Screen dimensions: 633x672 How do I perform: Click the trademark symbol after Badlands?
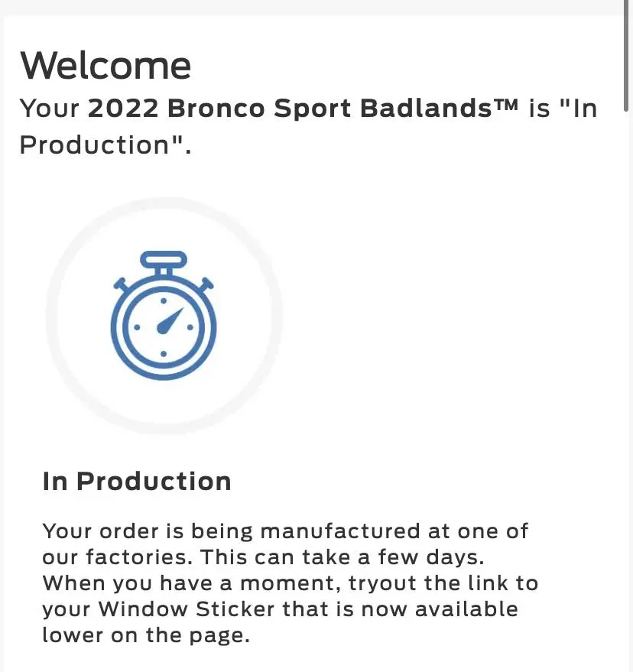pyautogui.click(x=505, y=106)
